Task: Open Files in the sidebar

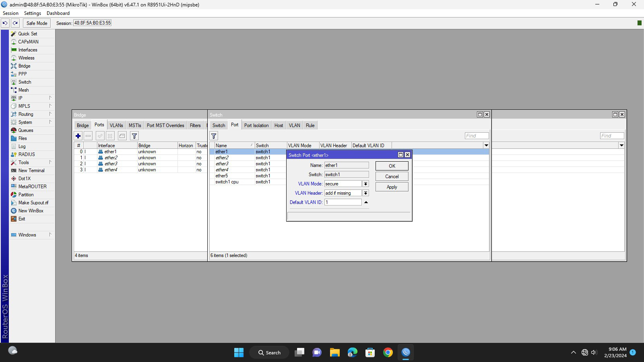Action: 23,138
